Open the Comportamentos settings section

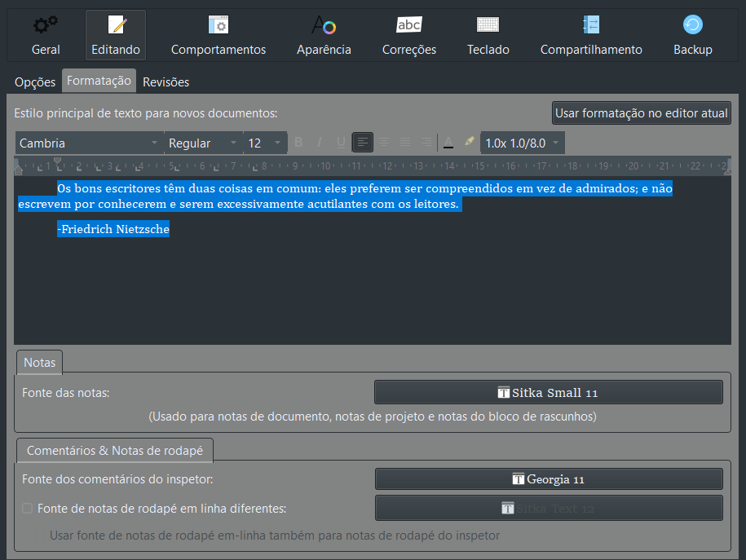[x=218, y=36]
